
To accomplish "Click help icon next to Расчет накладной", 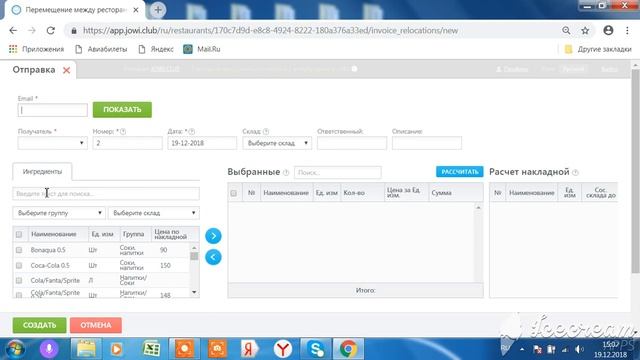I will tap(576, 173).
